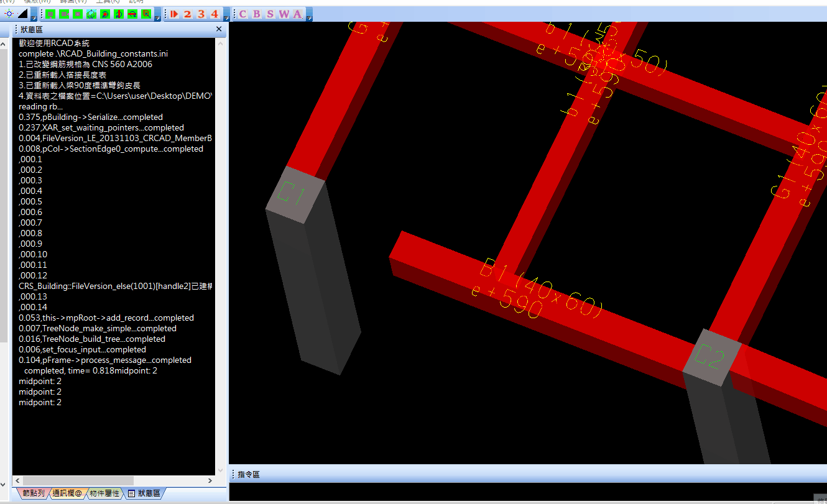827x504 pixels.
Task: Toggle the purple letter S toolbar icon
Action: click(270, 14)
